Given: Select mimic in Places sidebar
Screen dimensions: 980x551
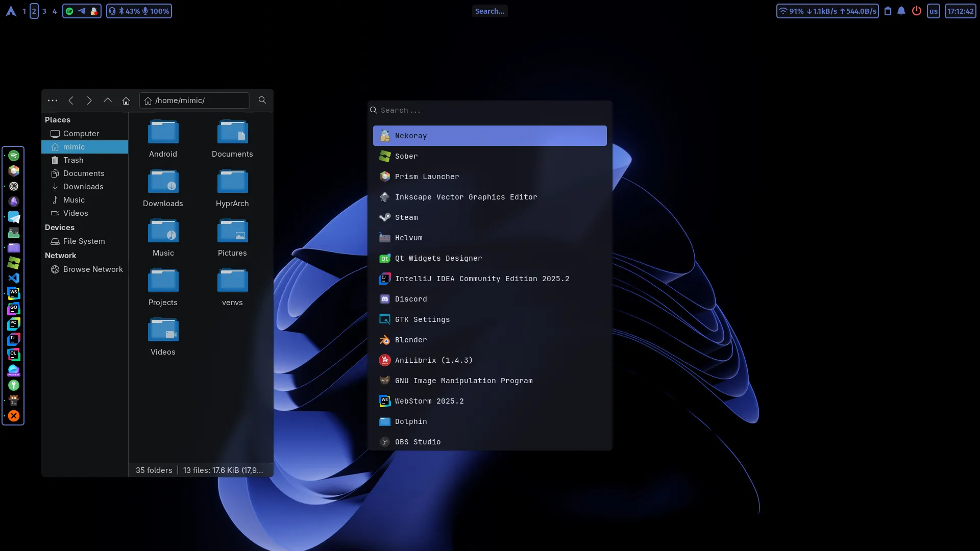Looking at the screenshot, I should 85,147.
